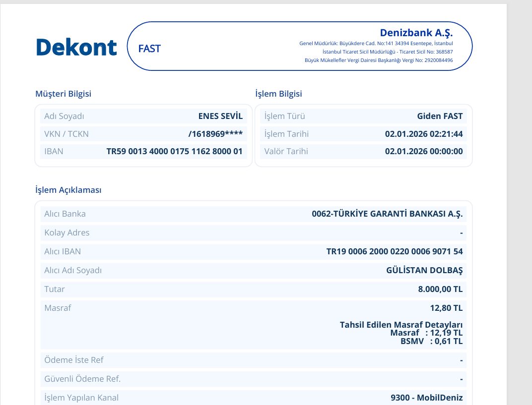
Task: Select the BSMV : 0,61 TL detail
Action: [432, 341]
